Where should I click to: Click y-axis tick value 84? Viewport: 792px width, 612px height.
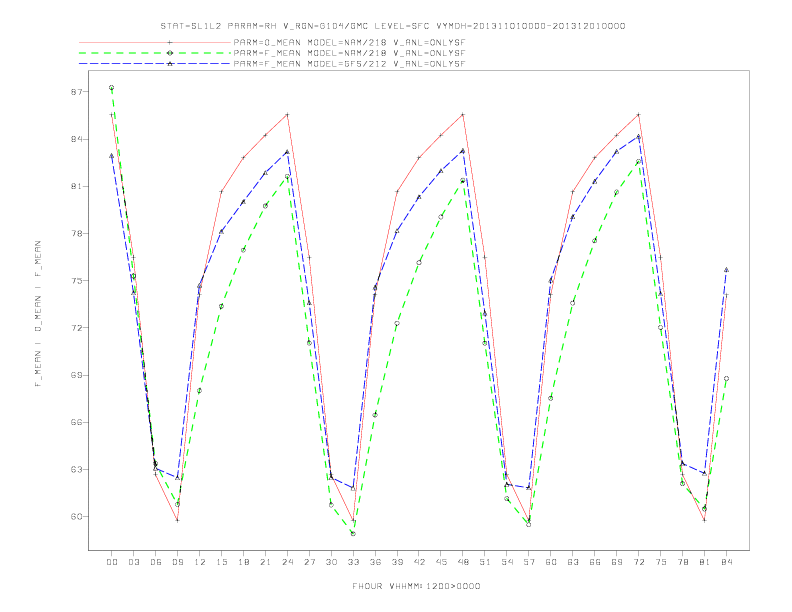click(x=76, y=139)
